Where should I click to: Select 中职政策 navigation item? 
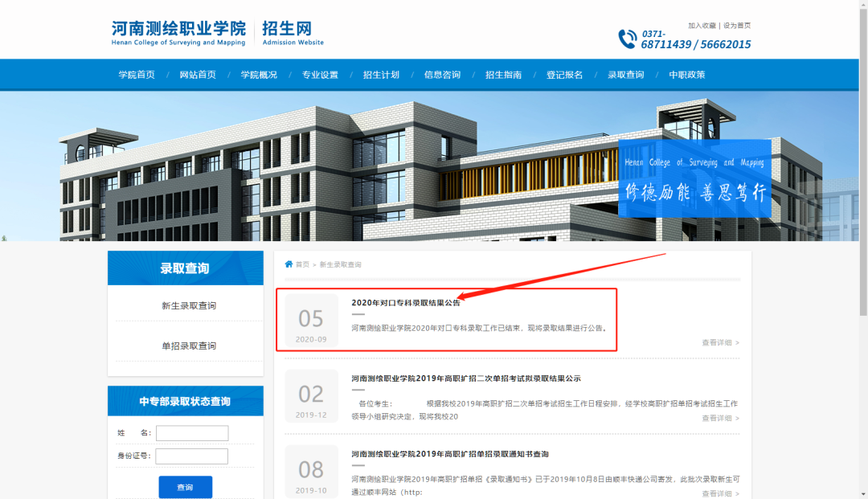pos(687,75)
